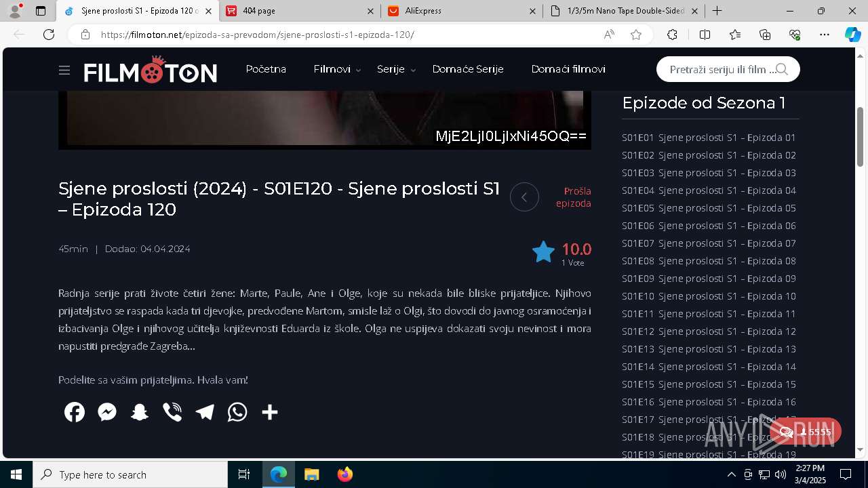Open browser Extensions
This screenshot has height=488, width=868.
(672, 35)
